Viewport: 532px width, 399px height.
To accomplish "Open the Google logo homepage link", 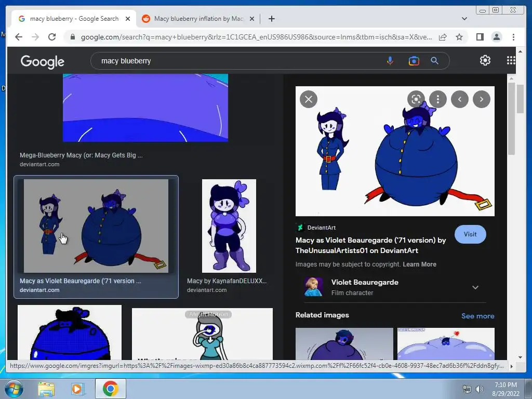I will (43, 61).
